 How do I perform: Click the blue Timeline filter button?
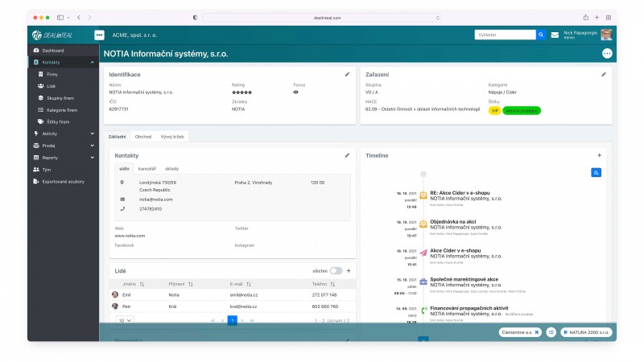[596, 172]
